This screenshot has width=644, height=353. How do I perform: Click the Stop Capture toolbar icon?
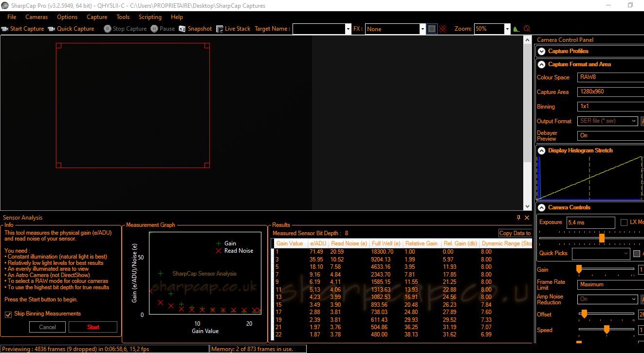pos(108,29)
